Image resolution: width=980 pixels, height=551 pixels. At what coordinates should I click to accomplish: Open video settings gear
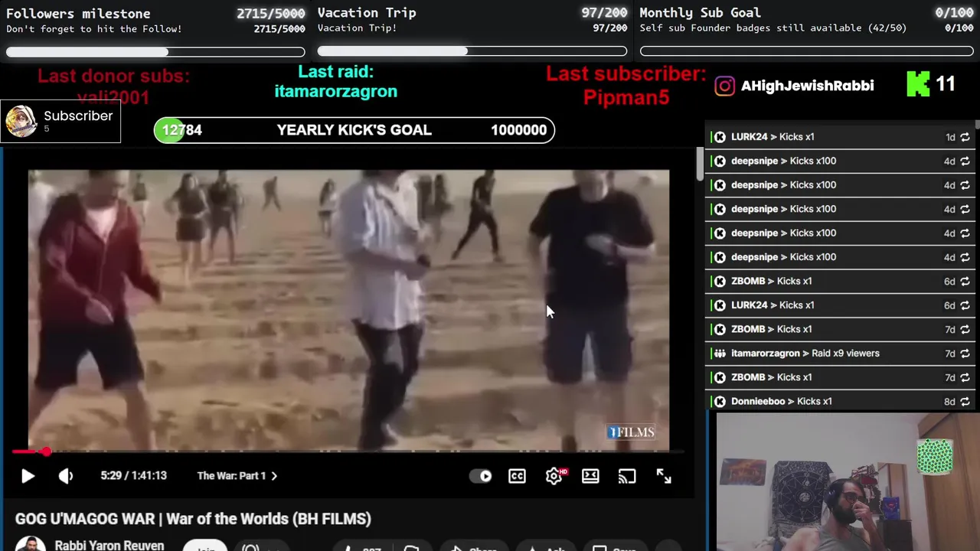point(554,476)
